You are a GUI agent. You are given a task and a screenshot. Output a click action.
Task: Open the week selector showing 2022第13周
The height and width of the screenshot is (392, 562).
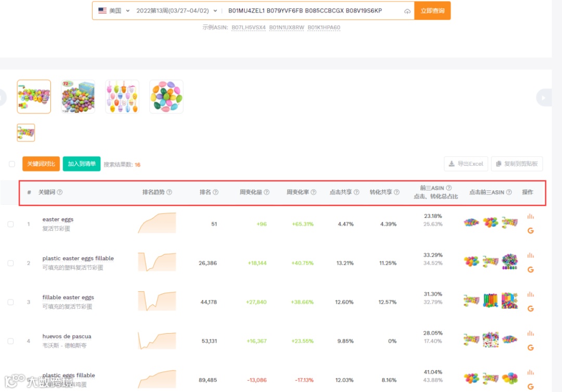(172, 10)
